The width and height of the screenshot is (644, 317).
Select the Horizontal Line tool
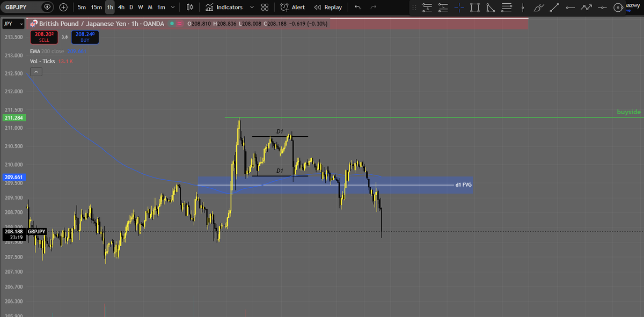tap(602, 8)
